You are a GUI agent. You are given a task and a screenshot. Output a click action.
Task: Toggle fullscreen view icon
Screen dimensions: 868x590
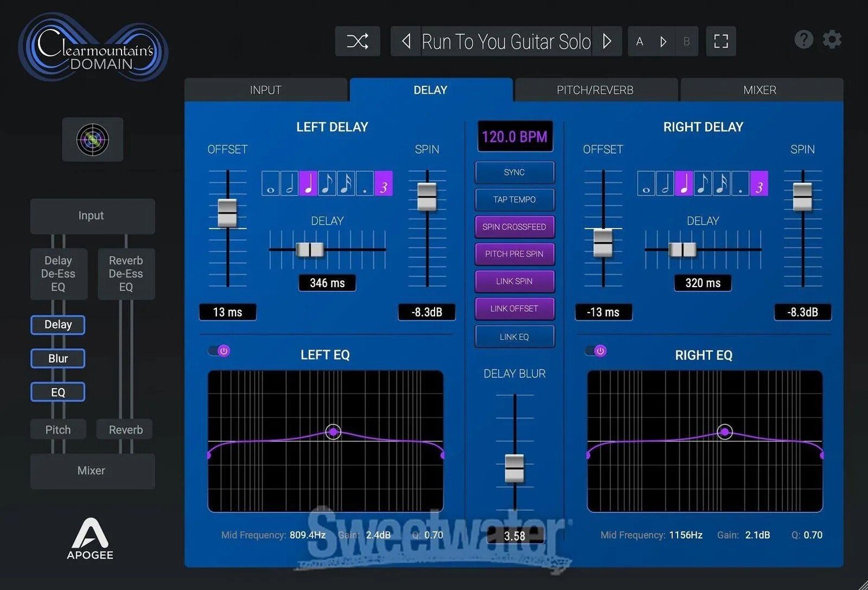click(x=721, y=41)
